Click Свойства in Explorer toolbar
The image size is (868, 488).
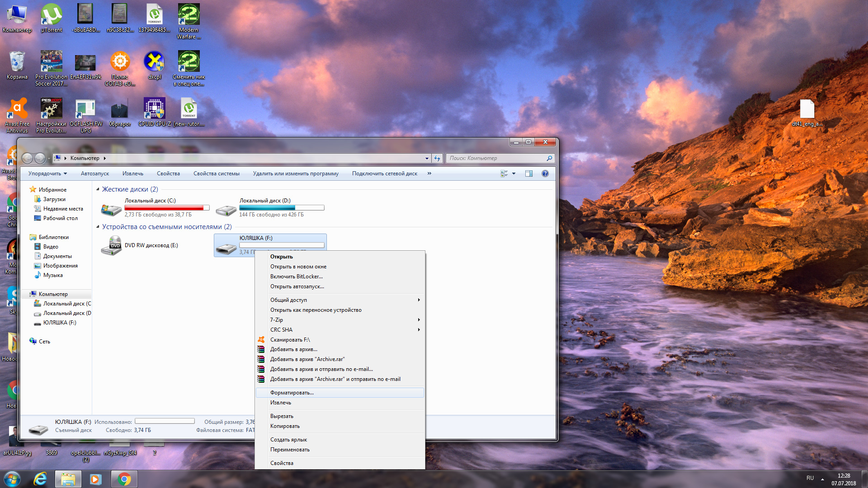coord(168,174)
